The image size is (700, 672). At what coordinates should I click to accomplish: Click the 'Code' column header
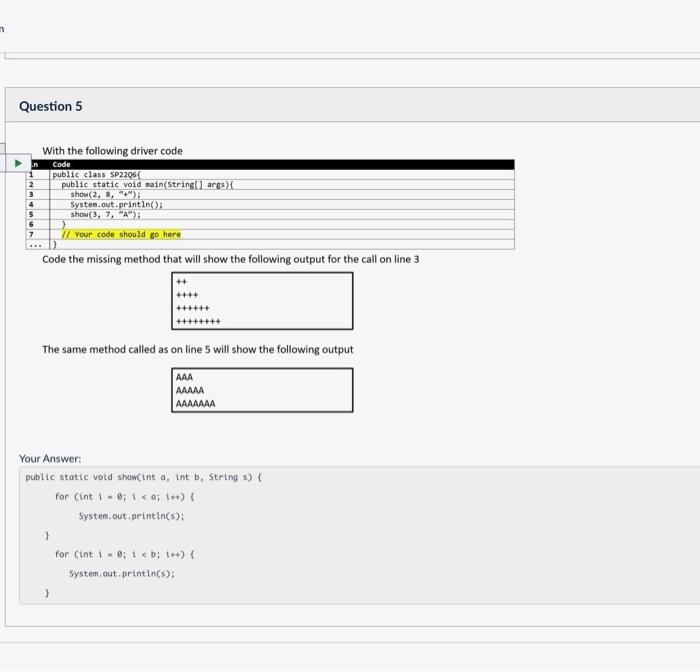[62, 164]
